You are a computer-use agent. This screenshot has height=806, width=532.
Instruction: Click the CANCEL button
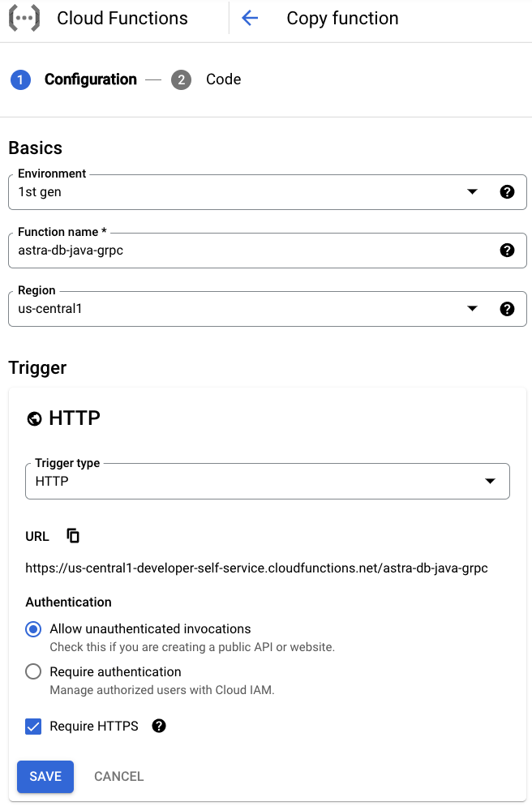click(118, 776)
